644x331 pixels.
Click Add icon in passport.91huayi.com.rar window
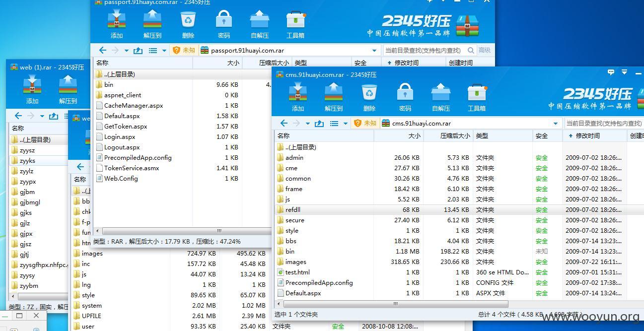coord(117,20)
